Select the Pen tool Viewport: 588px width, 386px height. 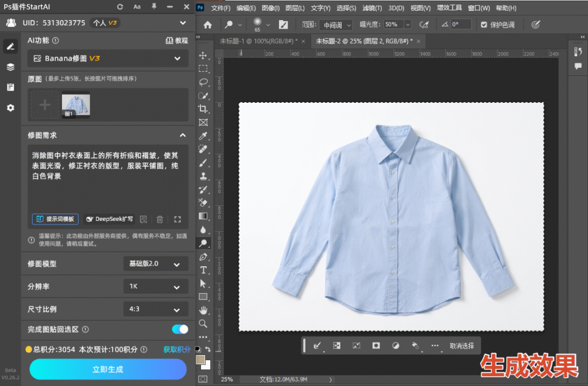pyautogui.click(x=203, y=257)
